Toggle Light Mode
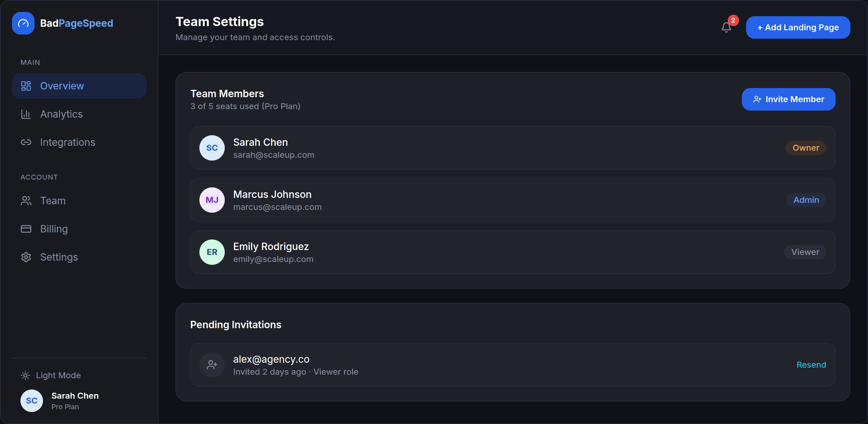 tap(51, 375)
